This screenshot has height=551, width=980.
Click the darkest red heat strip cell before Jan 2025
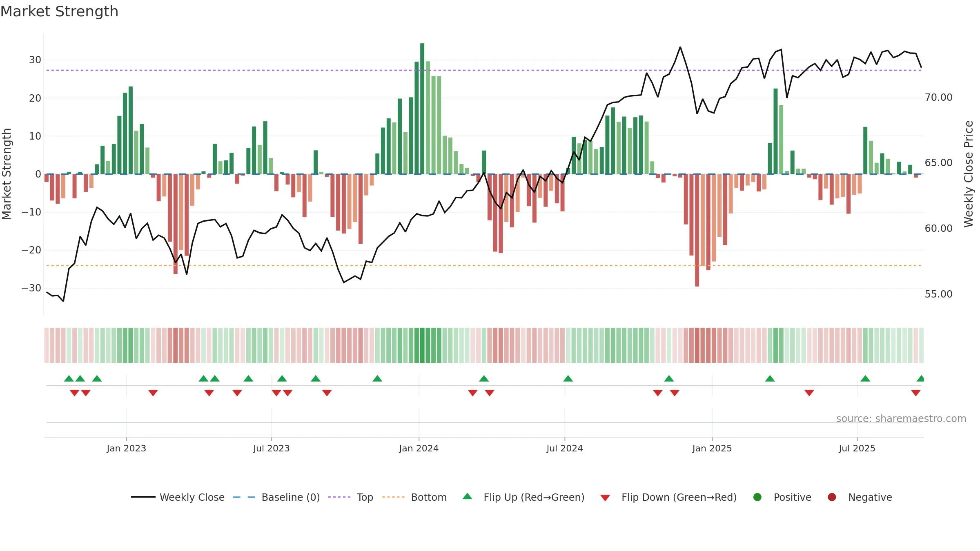697,345
